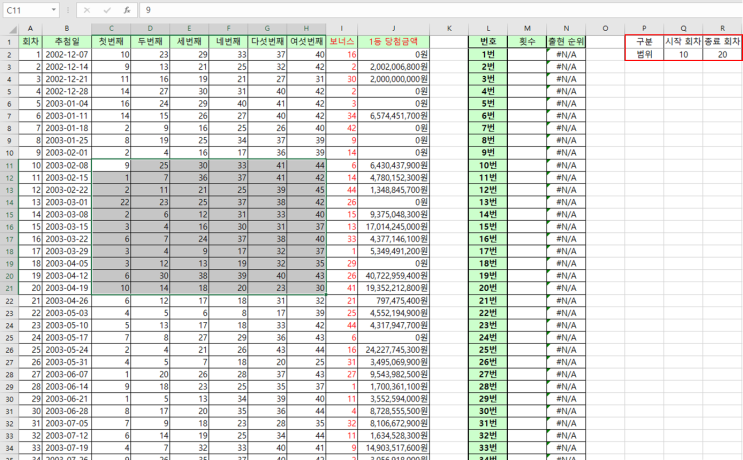
Task: Click the prize cell 14,903,517,600원
Action: [393, 448]
